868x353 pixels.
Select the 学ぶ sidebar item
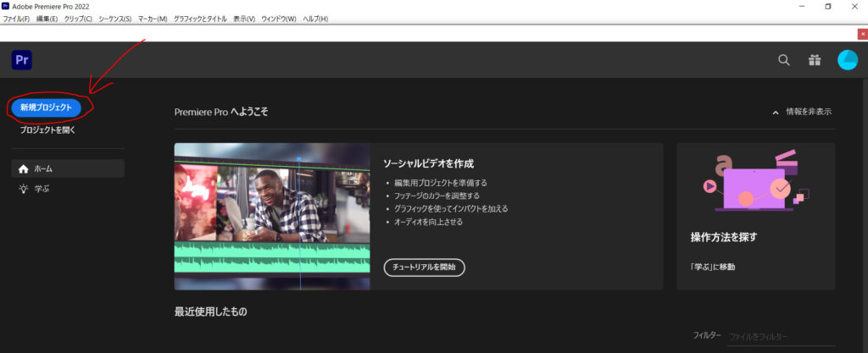click(x=68, y=189)
